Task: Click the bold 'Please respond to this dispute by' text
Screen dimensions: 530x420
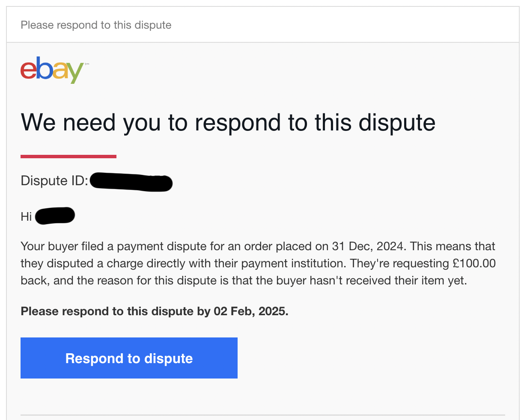Action: coord(116,311)
